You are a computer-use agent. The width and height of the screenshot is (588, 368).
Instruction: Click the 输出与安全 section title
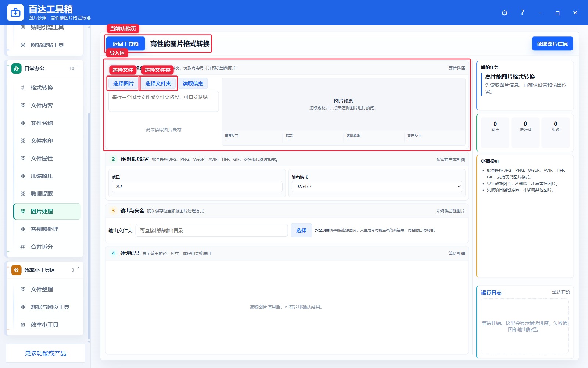132,210
